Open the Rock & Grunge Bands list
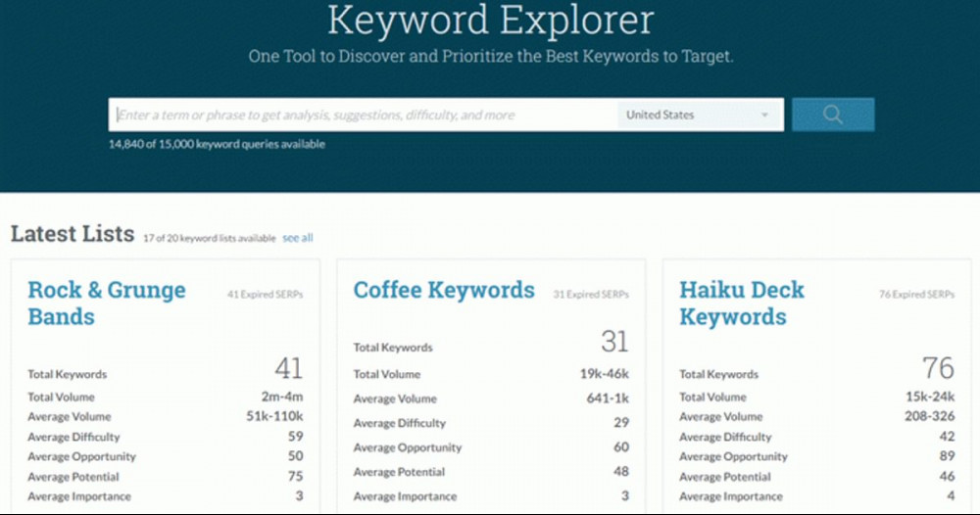 [x=107, y=303]
